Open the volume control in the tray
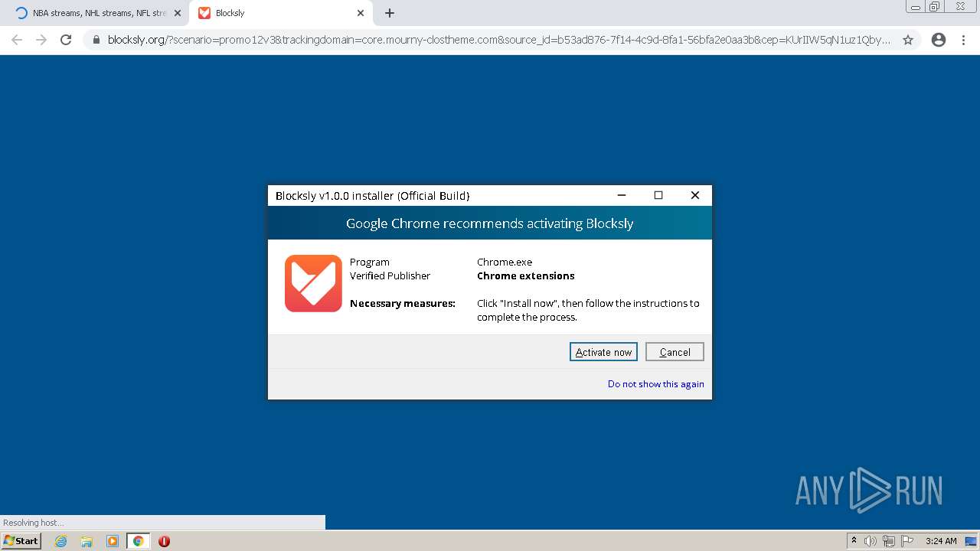The width and height of the screenshot is (980, 551). tap(871, 541)
